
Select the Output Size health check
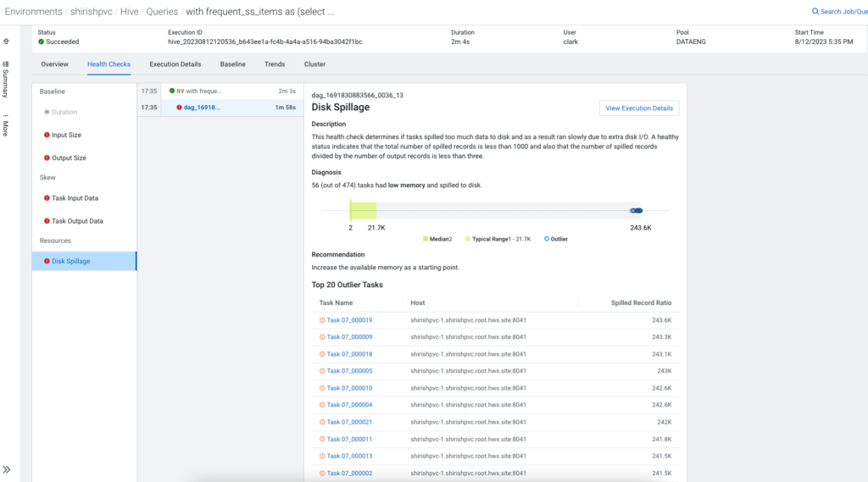pos(69,158)
